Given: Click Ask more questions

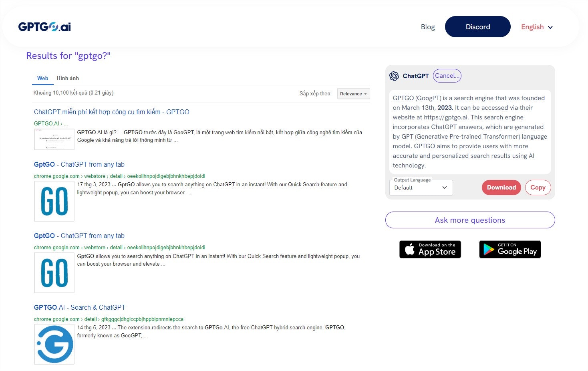Looking at the screenshot, I should click(470, 220).
